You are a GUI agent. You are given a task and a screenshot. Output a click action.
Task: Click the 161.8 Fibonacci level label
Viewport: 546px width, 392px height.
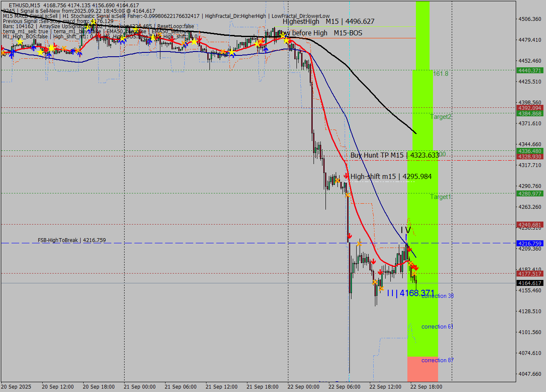[x=441, y=74]
